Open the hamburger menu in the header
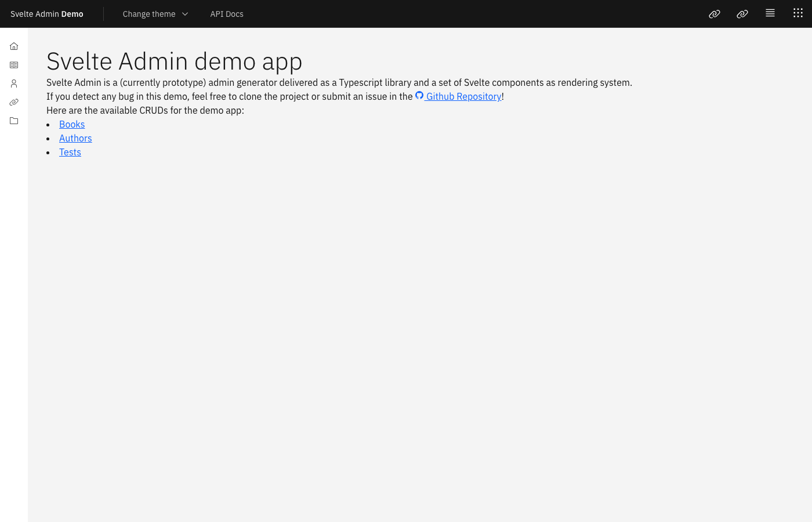The image size is (812, 522). coord(770,12)
